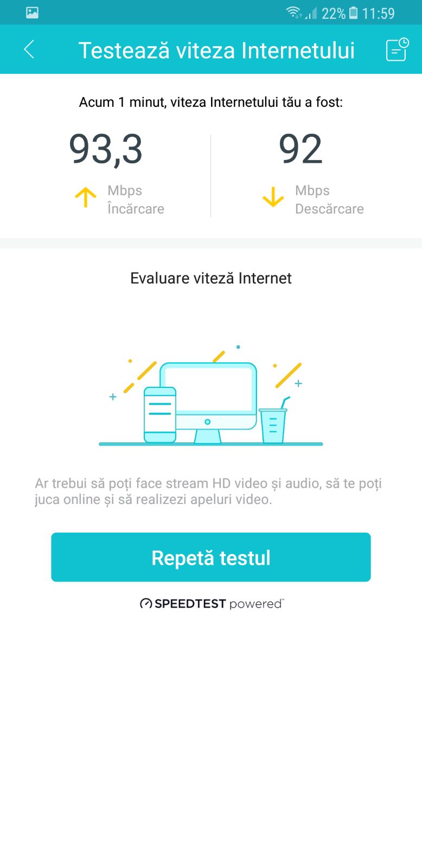Tap the Încărcare label

coord(136,208)
